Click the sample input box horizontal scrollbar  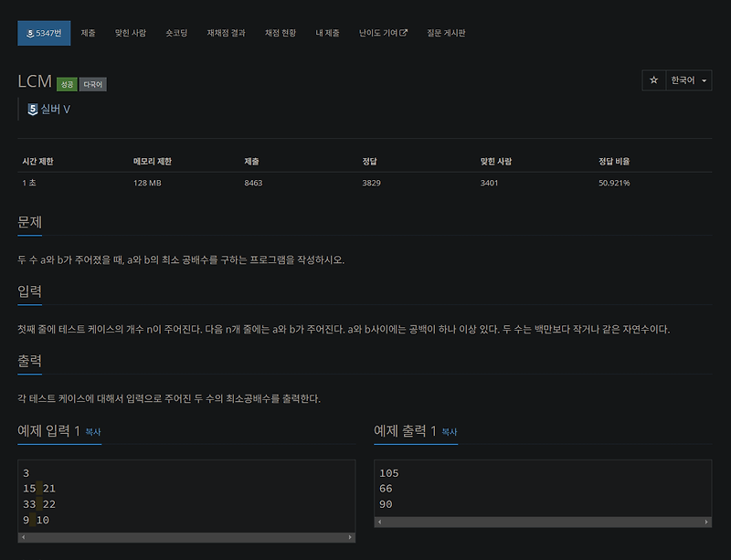pyautogui.click(x=186, y=538)
